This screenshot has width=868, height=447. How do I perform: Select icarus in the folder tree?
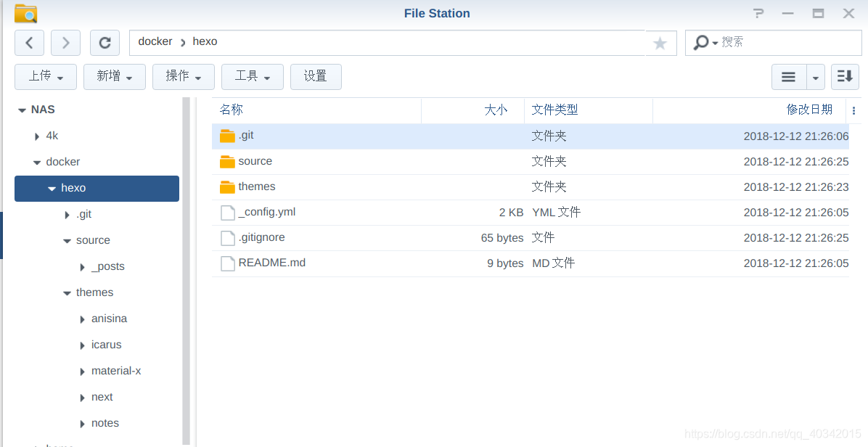(x=106, y=344)
